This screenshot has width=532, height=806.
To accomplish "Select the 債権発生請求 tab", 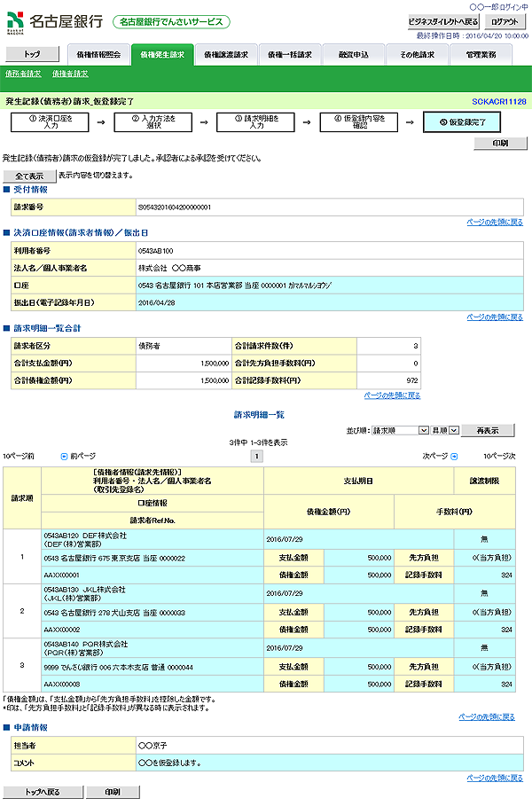I will click(x=162, y=54).
